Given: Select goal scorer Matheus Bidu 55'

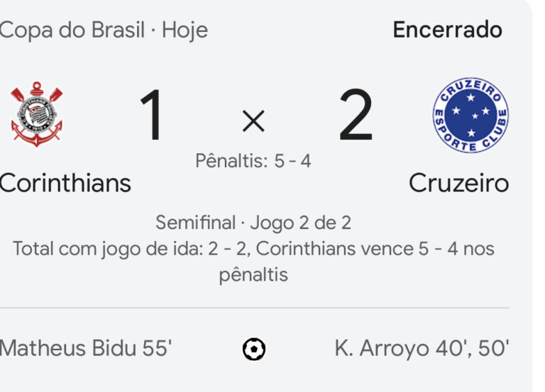Looking at the screenshot, I should tap(85, 349).
